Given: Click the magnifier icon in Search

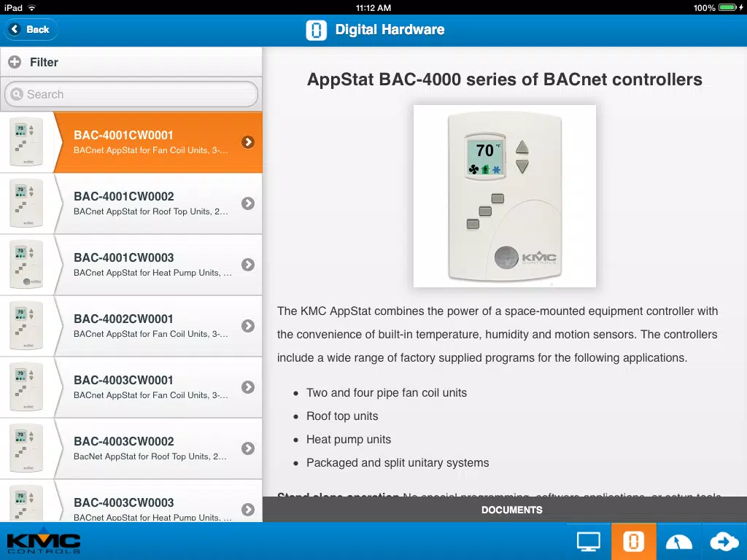Looking at the screenshot, I should click(17, 94).
